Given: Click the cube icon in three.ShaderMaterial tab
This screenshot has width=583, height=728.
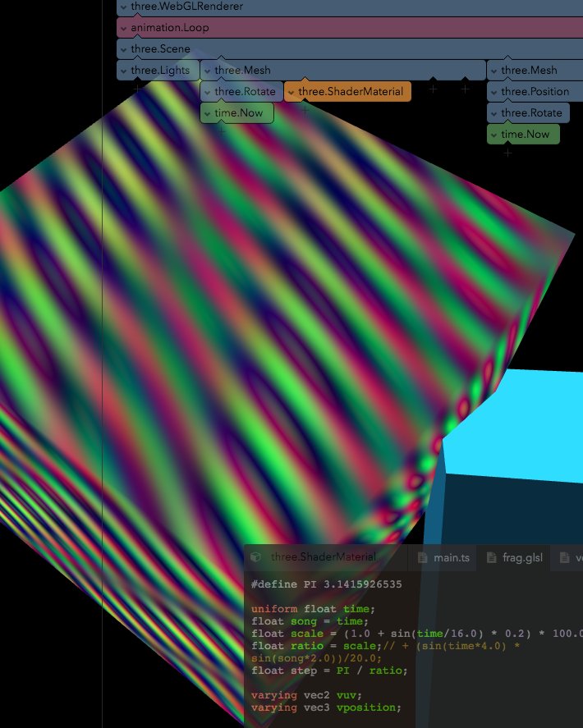Looking at the screenshot, I should [255, 557].
